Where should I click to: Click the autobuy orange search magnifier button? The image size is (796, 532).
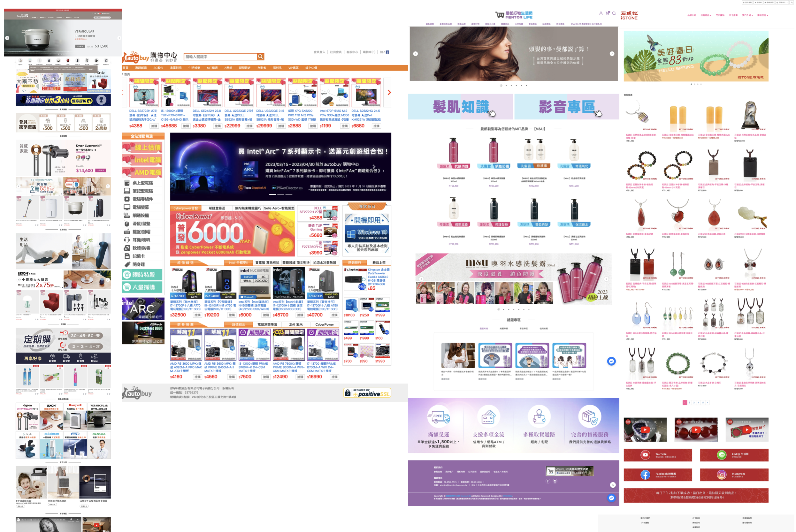pyautogui.click(x=261, y=57)
